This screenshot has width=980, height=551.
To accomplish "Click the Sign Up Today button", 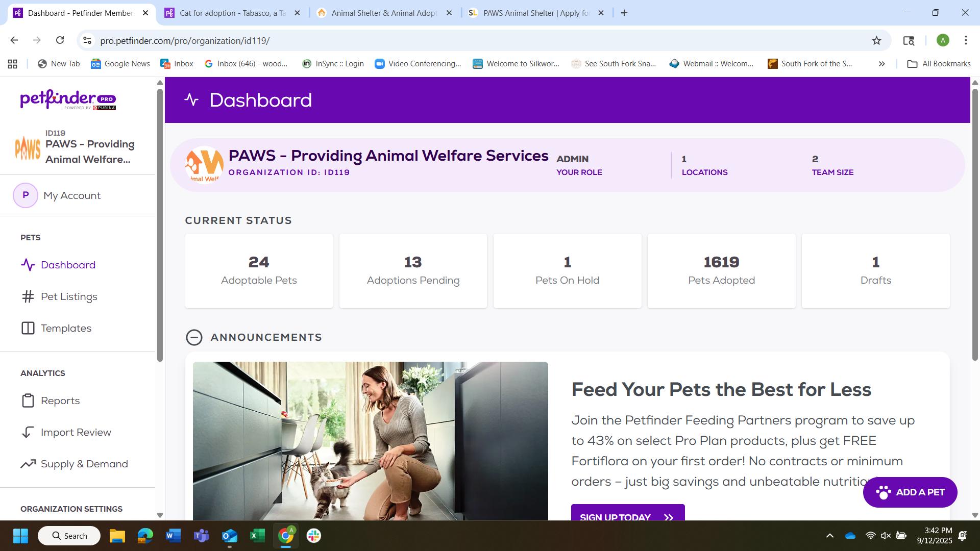I will tap(628, 513).
